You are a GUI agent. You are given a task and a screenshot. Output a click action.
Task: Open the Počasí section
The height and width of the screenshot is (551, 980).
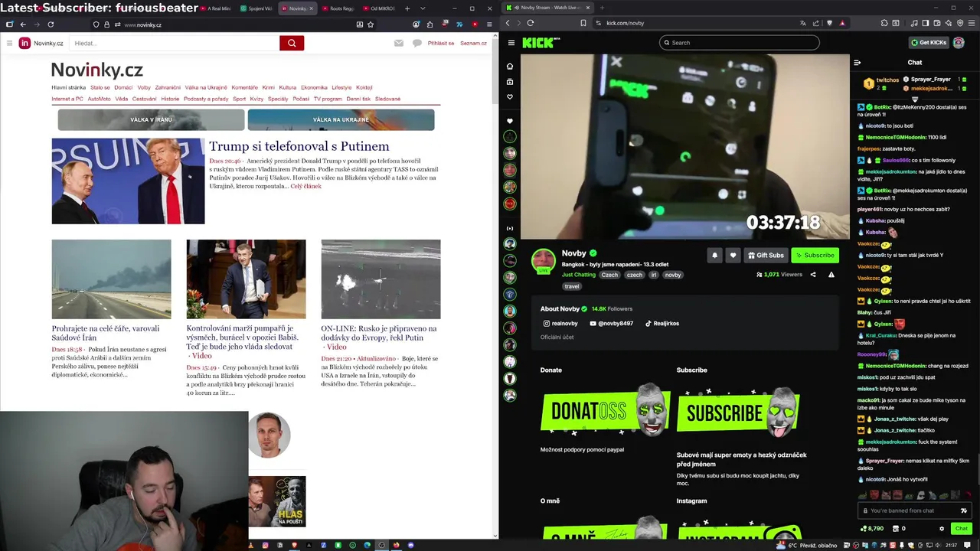[x=301, y=99]
